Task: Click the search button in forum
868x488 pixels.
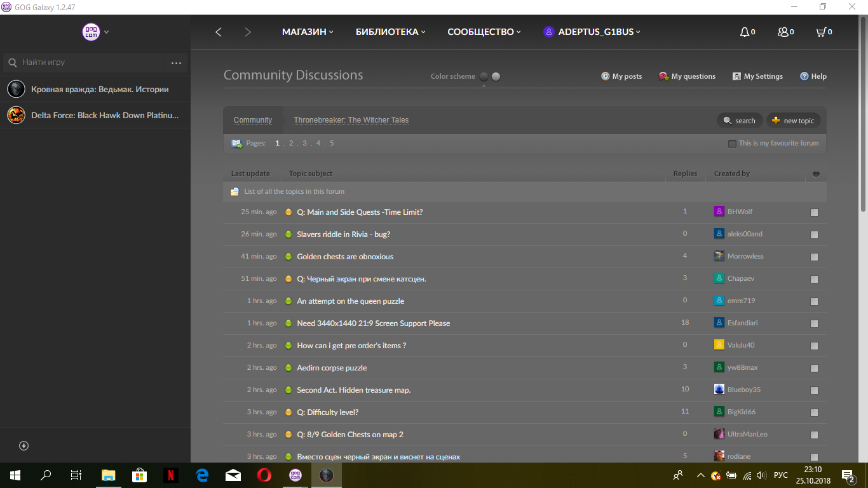Action: (739, 121)
